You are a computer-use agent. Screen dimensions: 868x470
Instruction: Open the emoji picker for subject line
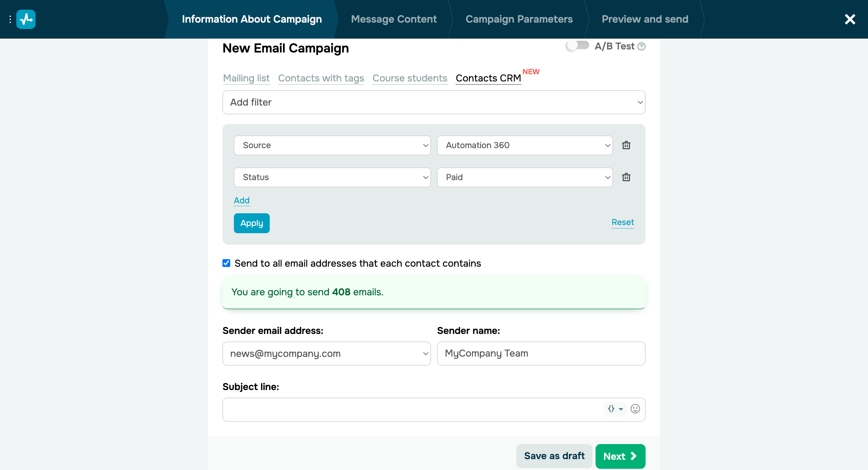[x=635, y=409]
